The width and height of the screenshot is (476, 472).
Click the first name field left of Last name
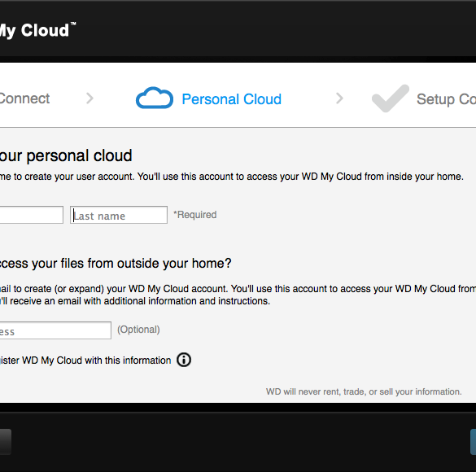[x=32, y=215]
